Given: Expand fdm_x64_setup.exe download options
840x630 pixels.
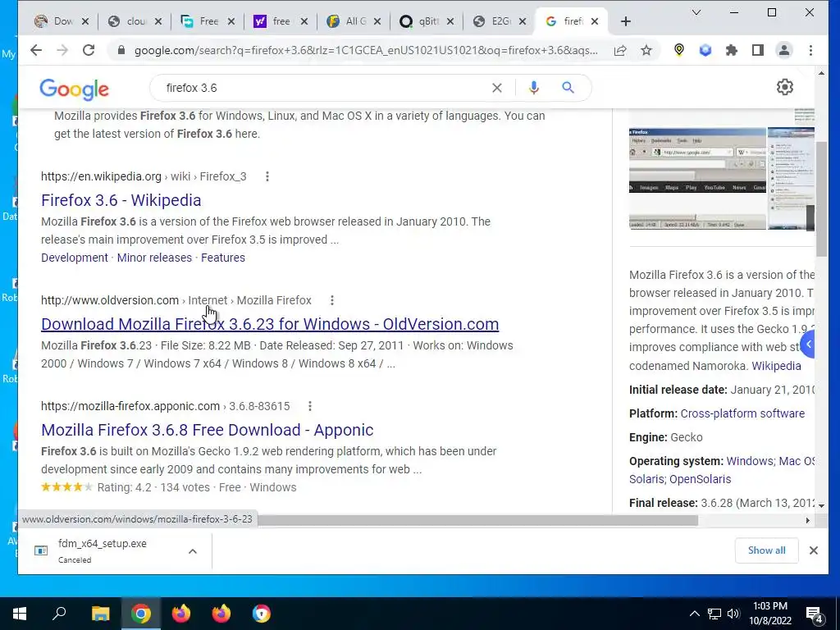Looking at the screenshot, I should point(193,551).
